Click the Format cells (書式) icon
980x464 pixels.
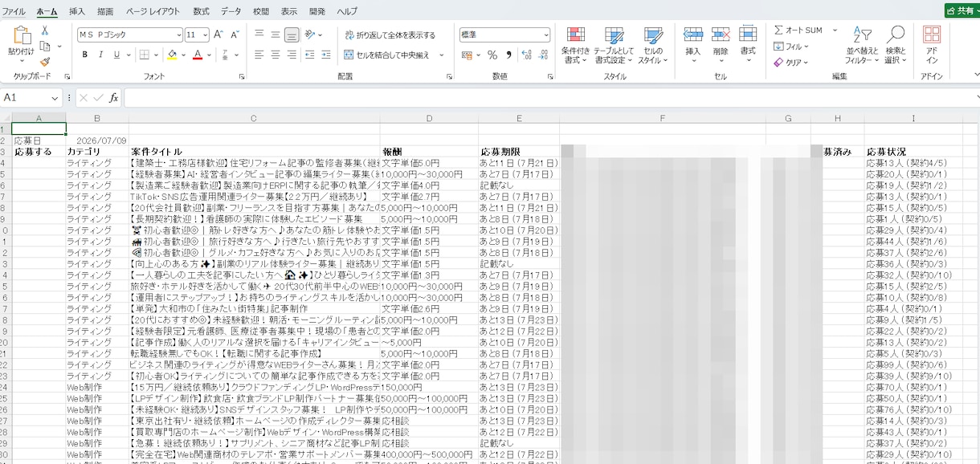point(748,34)
